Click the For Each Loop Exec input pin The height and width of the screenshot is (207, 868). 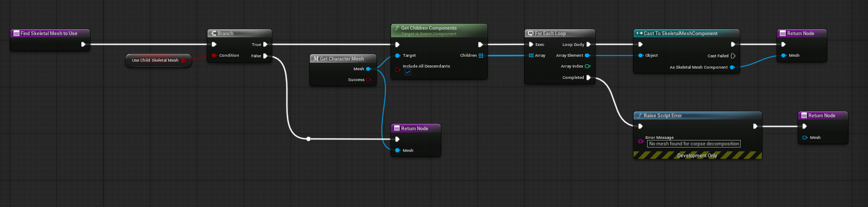531,44
